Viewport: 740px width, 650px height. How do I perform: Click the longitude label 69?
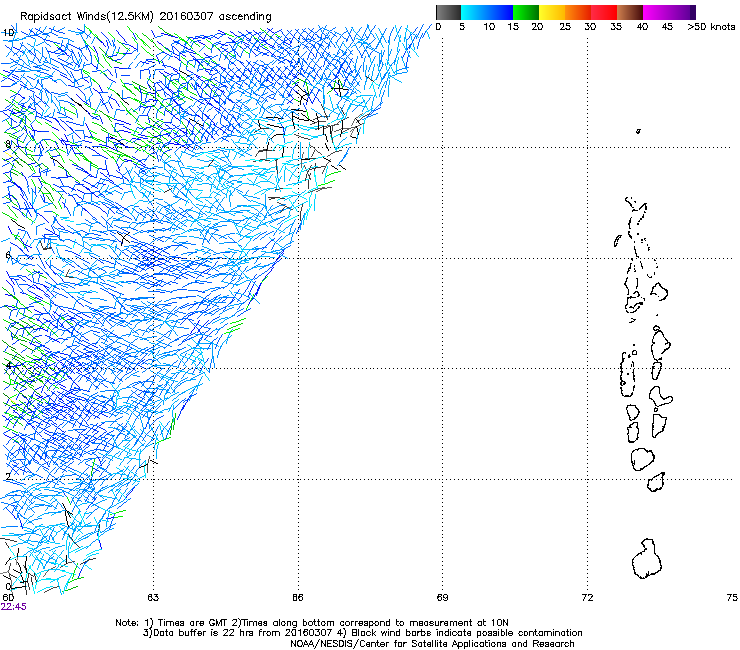click(x=442, y=598)
